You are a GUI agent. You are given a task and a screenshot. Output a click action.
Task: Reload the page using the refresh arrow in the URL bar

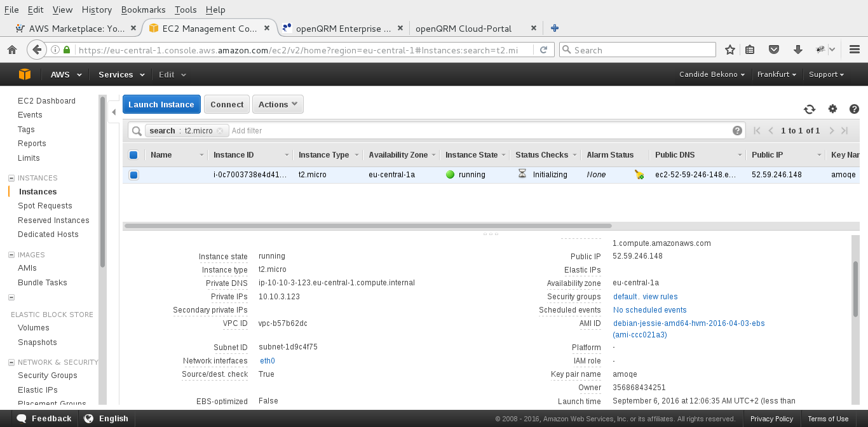543,50
